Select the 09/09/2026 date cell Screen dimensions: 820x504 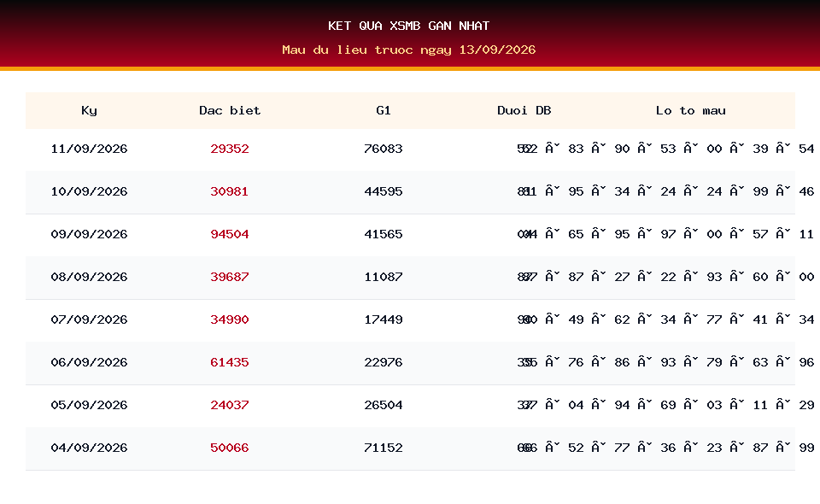point(89,234)
